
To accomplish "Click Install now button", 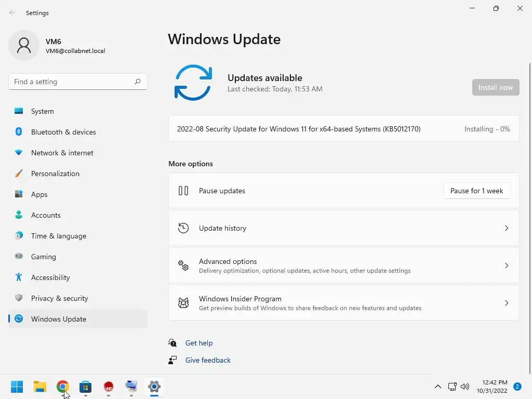I will pyautogui.click(x=496, y=87).
